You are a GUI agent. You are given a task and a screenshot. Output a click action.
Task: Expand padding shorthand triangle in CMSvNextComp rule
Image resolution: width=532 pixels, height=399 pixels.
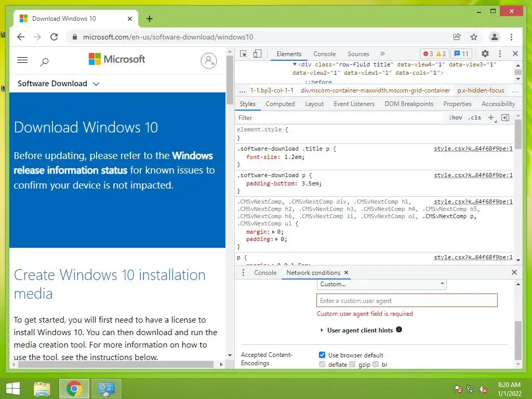coord(276,239)
